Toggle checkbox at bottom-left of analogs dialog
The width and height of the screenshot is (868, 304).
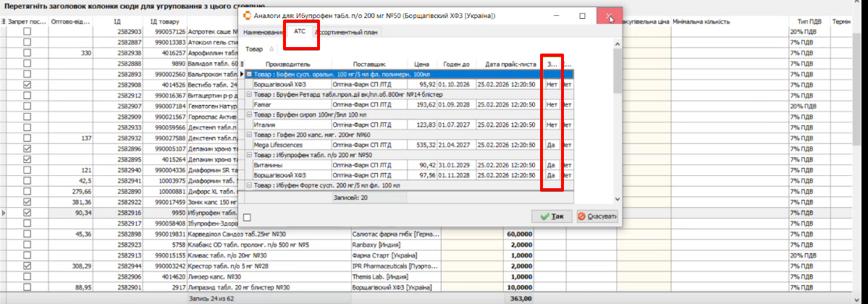[248, 217]
